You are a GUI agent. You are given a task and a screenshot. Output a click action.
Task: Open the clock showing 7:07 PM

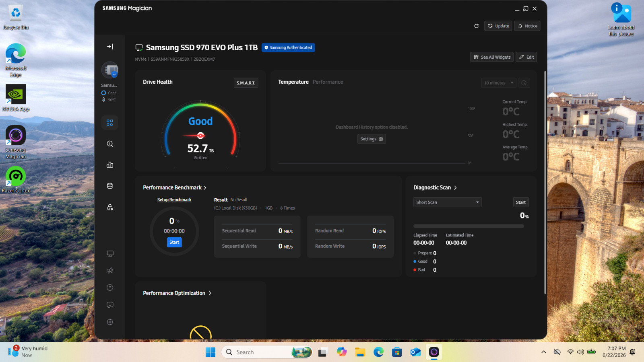click(x=614, y=352)
